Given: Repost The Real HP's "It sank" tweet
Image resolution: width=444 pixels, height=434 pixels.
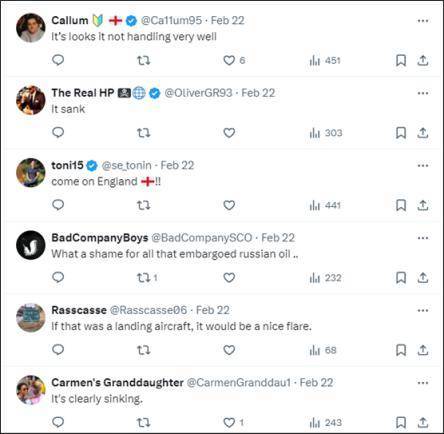Looking at the screenshot, I should coord(144,133).
